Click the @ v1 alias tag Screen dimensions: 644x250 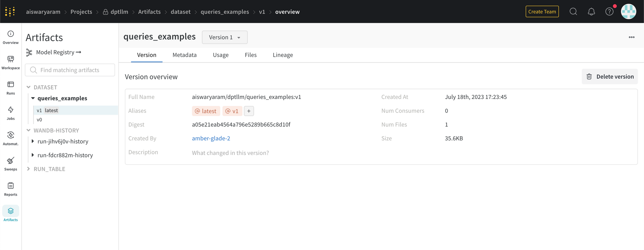click(x=232, y=111)
